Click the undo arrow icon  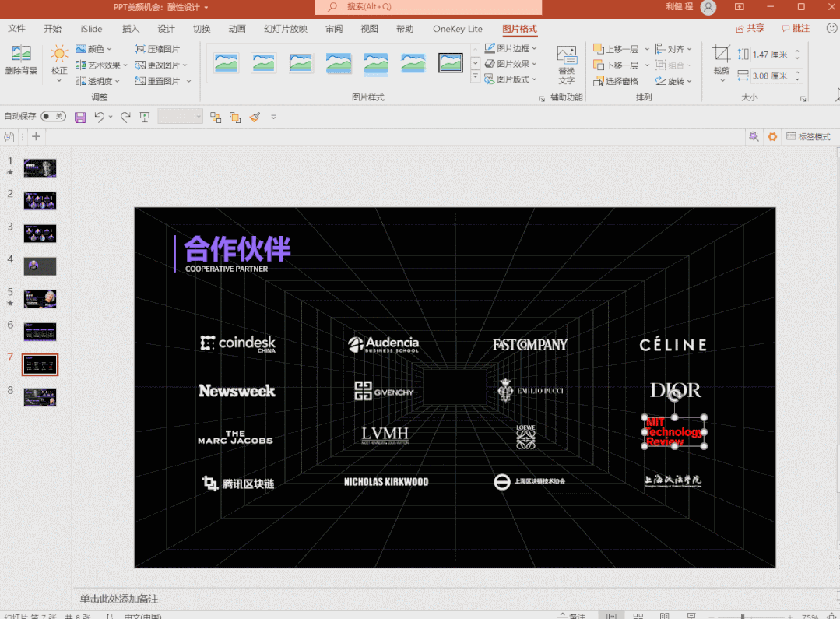[x=99, y=117]
